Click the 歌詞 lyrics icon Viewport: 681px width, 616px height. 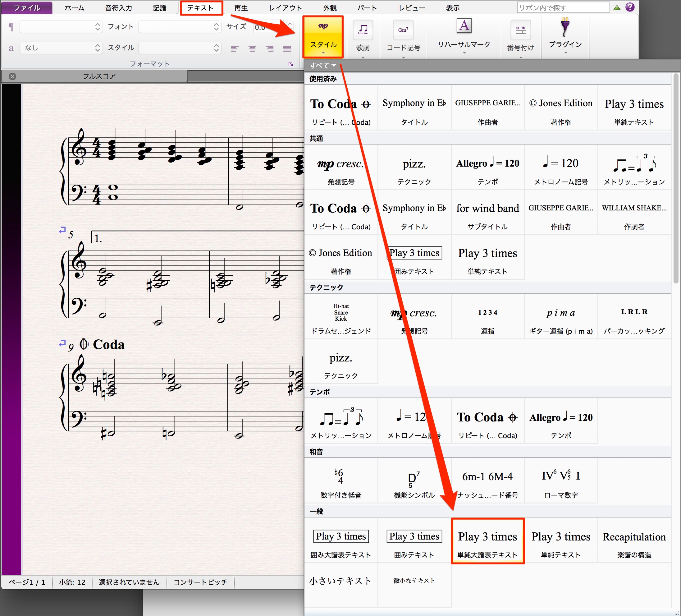(363, 30)
